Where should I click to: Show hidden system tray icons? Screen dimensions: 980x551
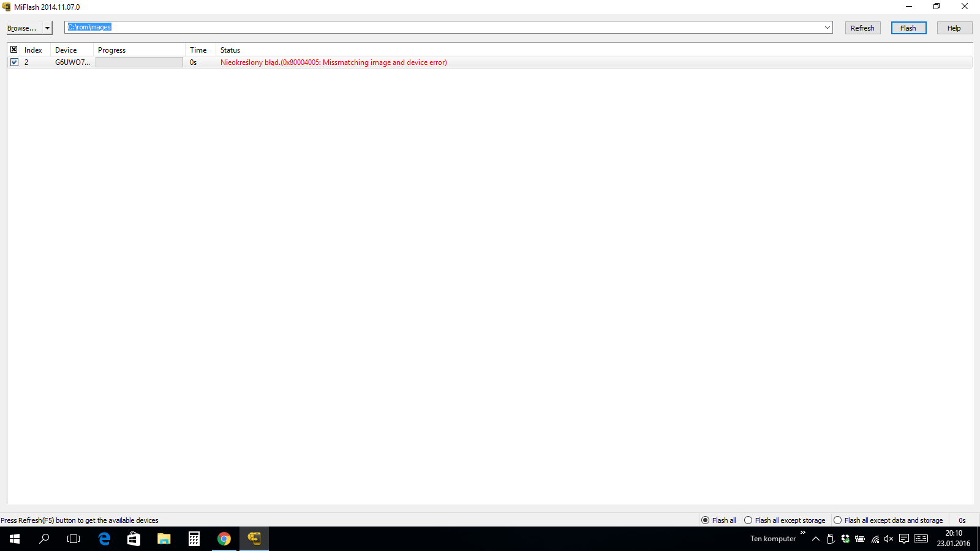(x=816, y=539)
